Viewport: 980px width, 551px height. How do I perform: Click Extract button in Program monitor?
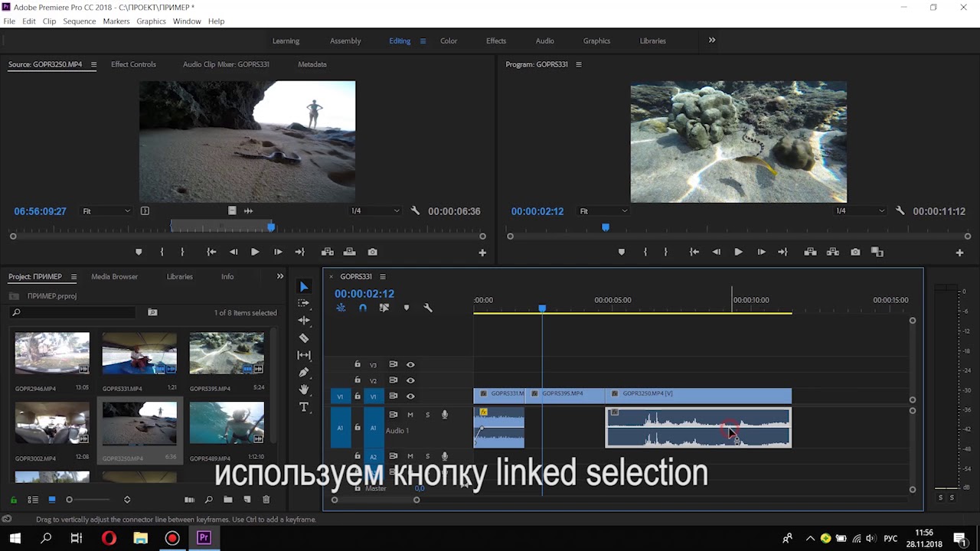coord(833,252)
